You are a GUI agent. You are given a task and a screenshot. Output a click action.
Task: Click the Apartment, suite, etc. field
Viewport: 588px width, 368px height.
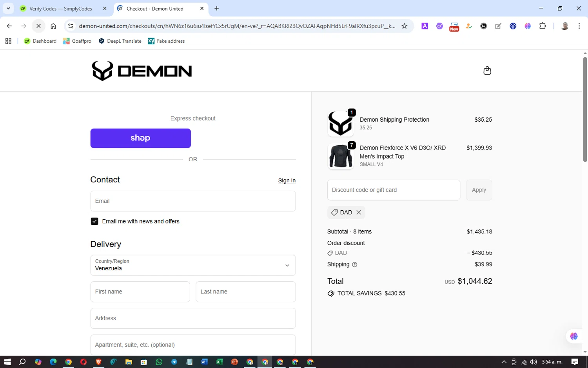coord(193,345)
